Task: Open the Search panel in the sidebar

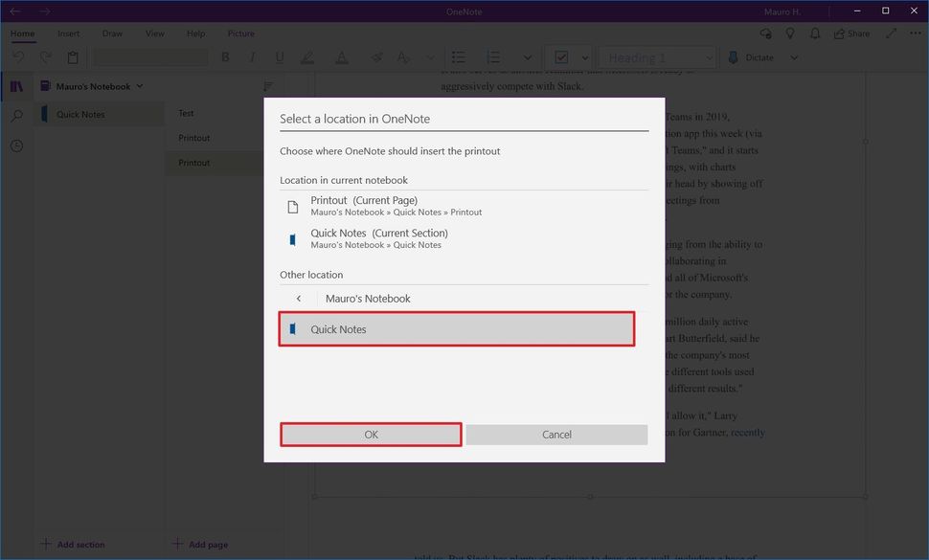Action: coord(15,116)
